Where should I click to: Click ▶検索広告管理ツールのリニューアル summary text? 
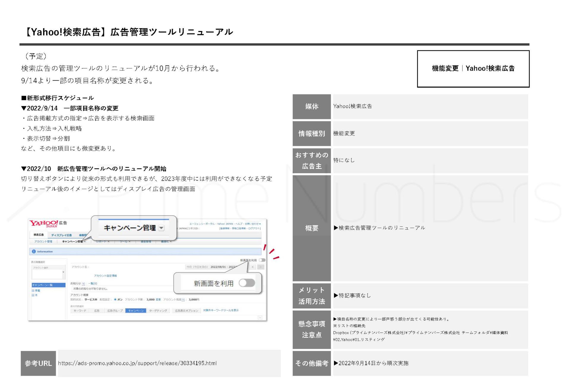coord(379,228)
